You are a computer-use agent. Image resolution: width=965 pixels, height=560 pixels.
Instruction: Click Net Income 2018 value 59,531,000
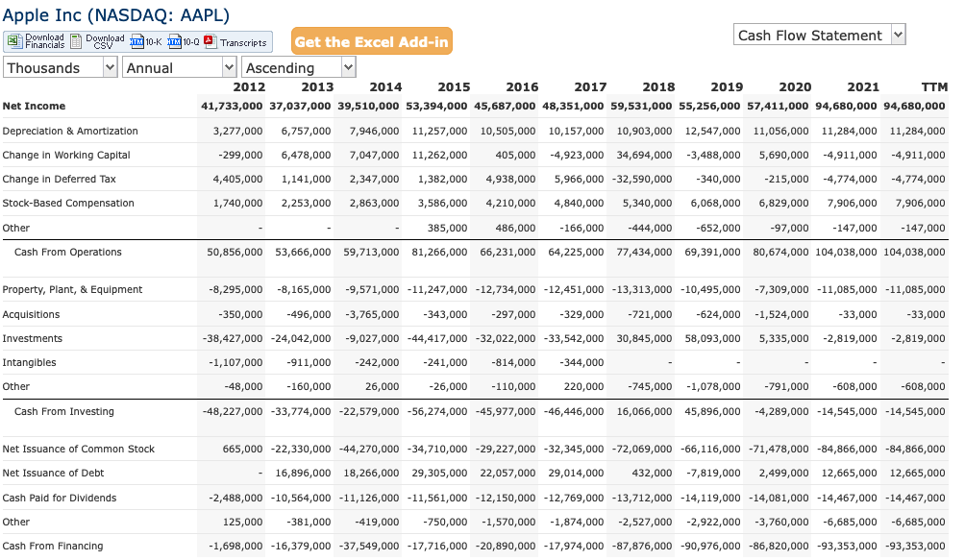point(641,106)
